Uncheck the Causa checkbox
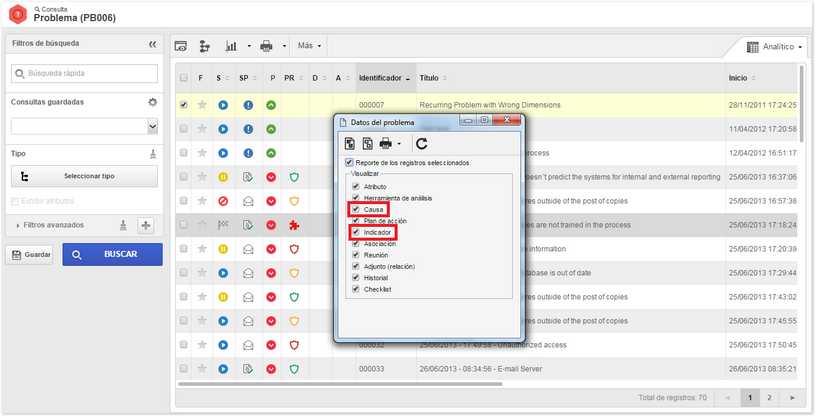Screen dimensions: 815x416 356,210
